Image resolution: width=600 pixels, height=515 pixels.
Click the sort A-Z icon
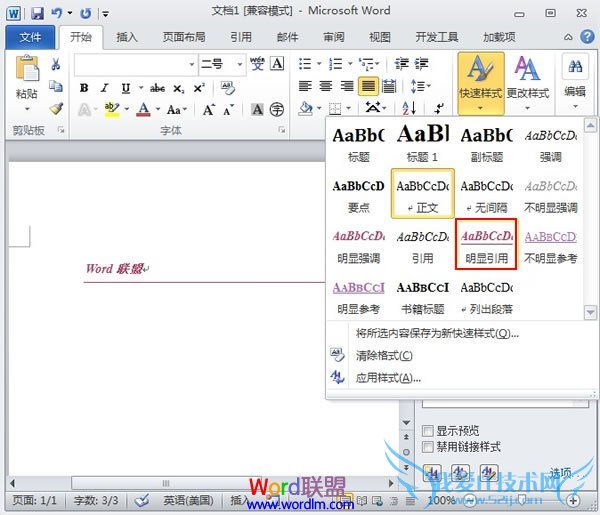[409, 109]
